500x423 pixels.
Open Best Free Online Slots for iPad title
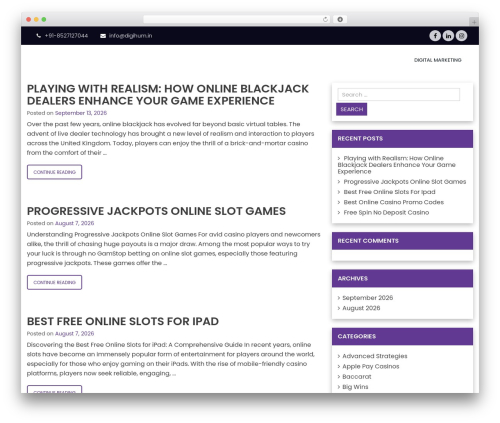tap(123, 321)
